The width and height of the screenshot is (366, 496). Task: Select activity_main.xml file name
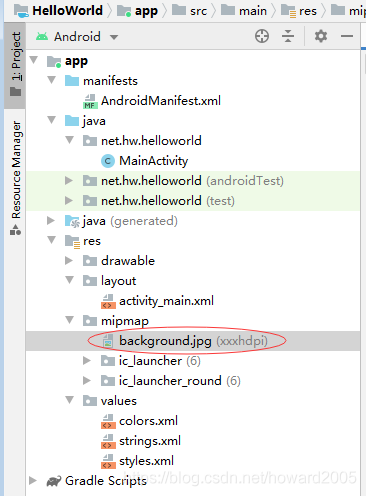[166, 301]
